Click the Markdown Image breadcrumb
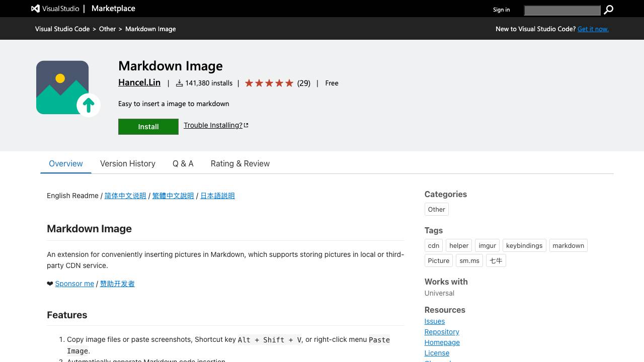This screenshot has width=644, height=362. [x=150, y=29]
